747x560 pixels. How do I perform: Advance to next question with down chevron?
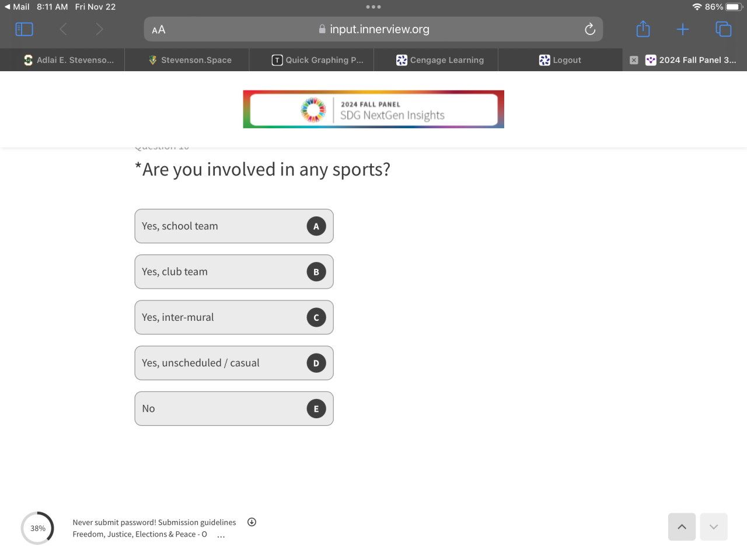pos(713,527)
